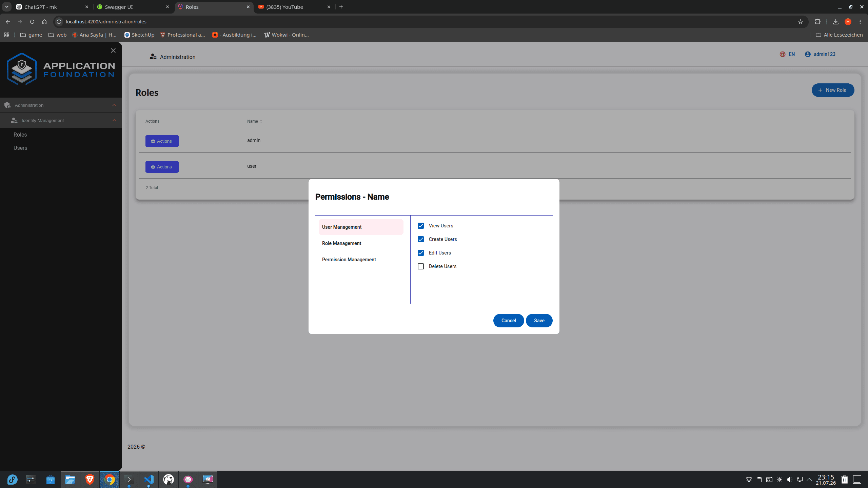The width and height of the screenshot is (868, 488).
Task: Open the admin123 user menu
Action: coord(820,54)
